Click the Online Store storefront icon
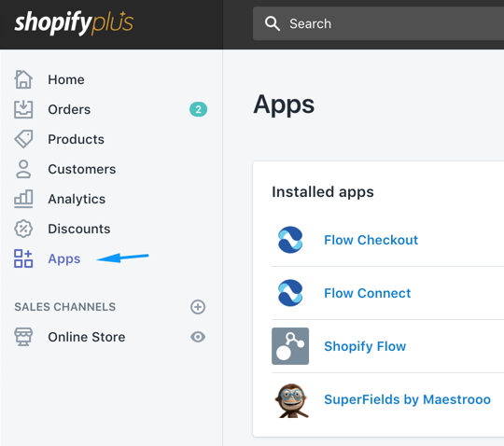 (23, 337)
